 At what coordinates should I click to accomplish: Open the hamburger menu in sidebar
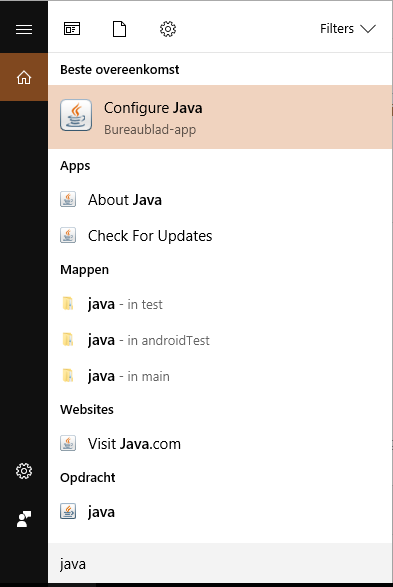click(x=24, y=29)
